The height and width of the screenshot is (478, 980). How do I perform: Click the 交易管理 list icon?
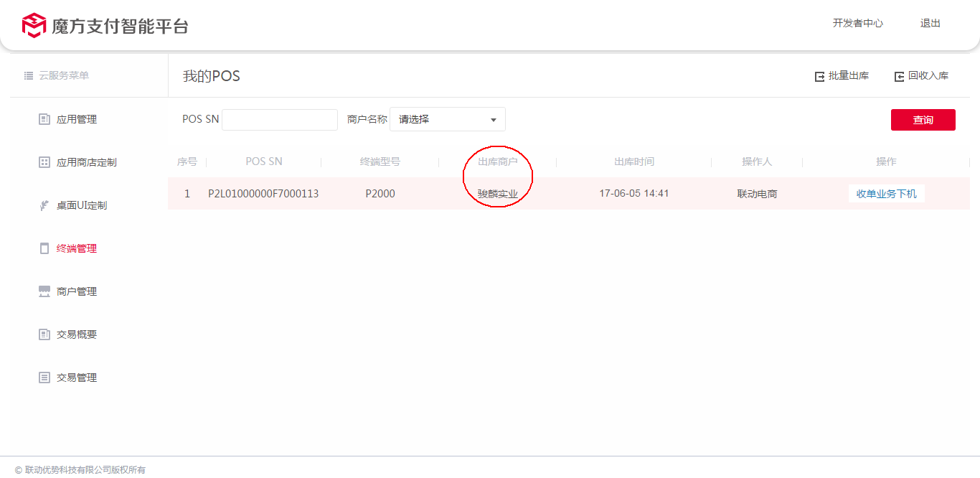[44, 378]
